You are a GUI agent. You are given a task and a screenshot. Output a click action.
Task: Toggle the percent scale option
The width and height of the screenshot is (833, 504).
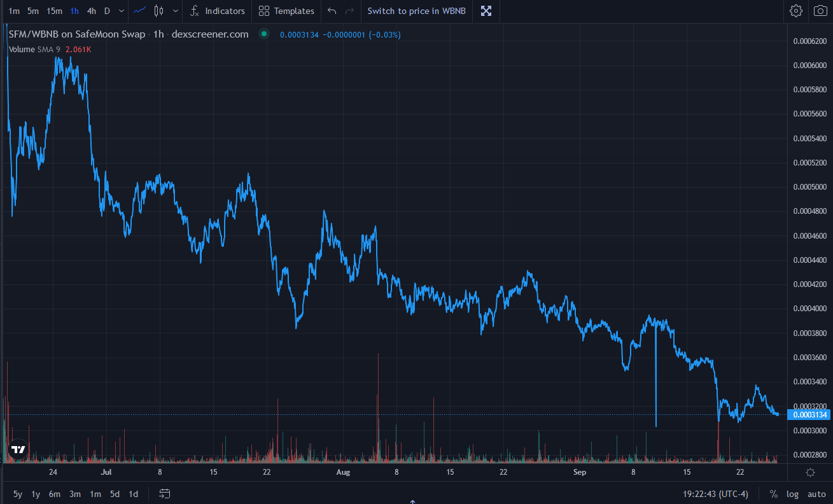[774, 494]
